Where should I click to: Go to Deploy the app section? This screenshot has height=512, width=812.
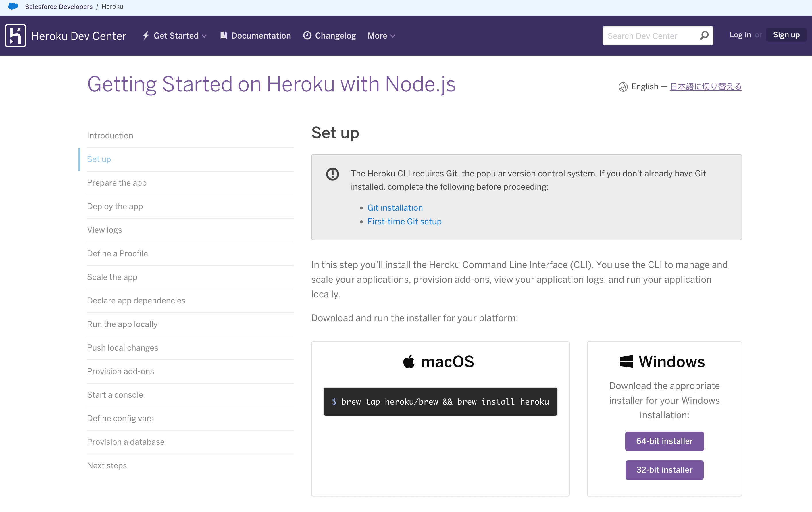[190, 206]
